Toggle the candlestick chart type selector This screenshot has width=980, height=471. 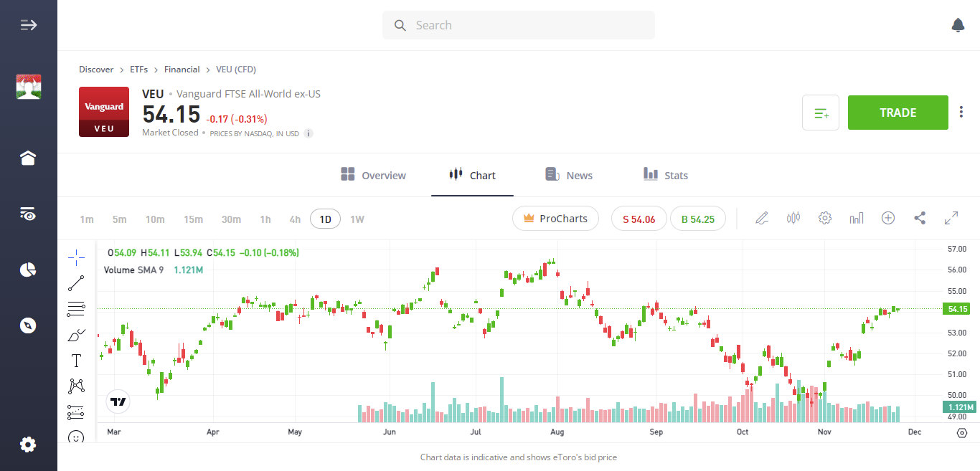793,218
